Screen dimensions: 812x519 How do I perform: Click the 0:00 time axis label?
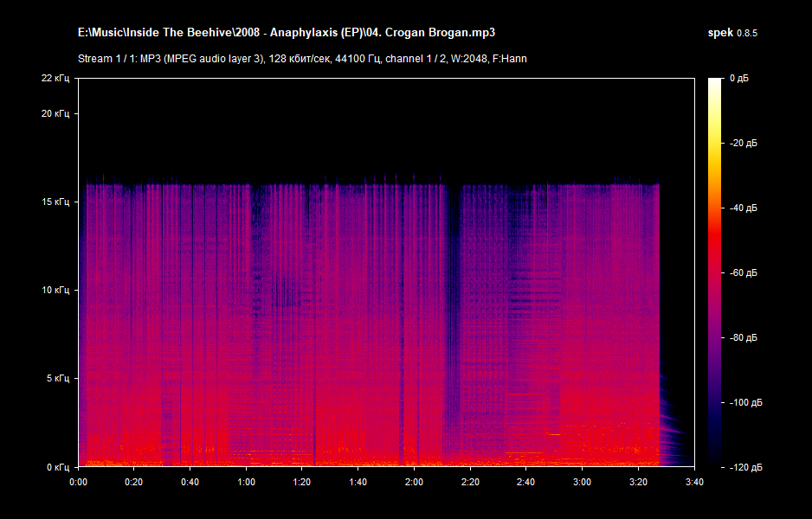click(78, 481)
